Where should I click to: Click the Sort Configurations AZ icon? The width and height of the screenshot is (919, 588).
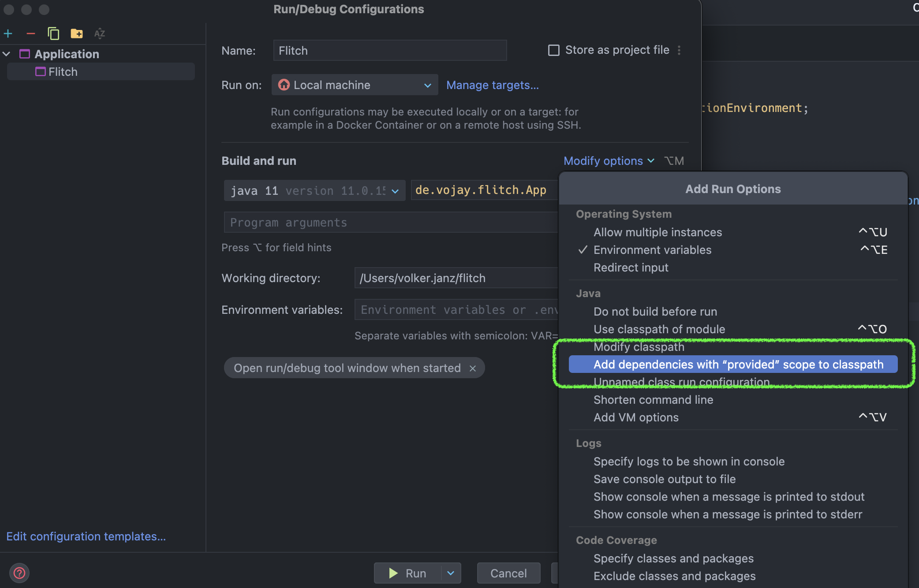(x=100, y=32)
